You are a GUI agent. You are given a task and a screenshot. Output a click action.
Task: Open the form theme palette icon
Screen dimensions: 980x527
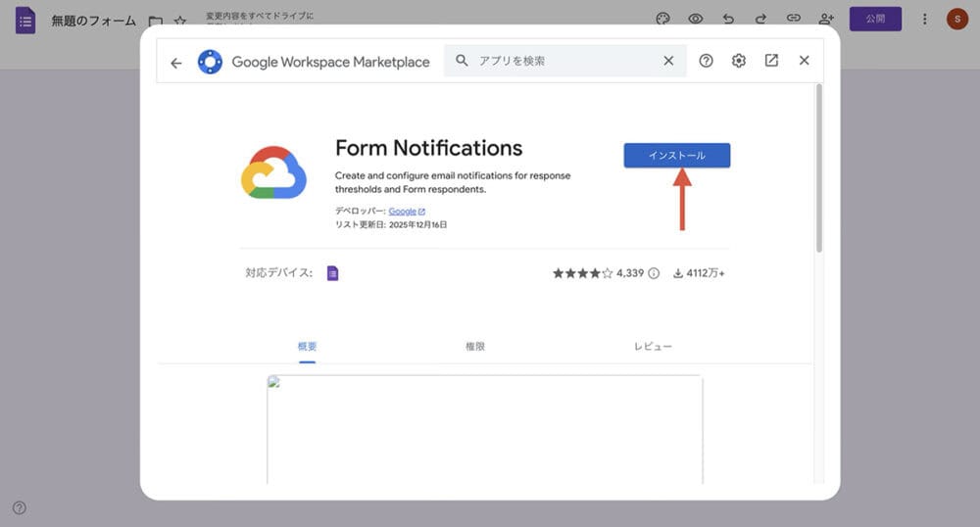pyautogui.click(x=662, y=19)
